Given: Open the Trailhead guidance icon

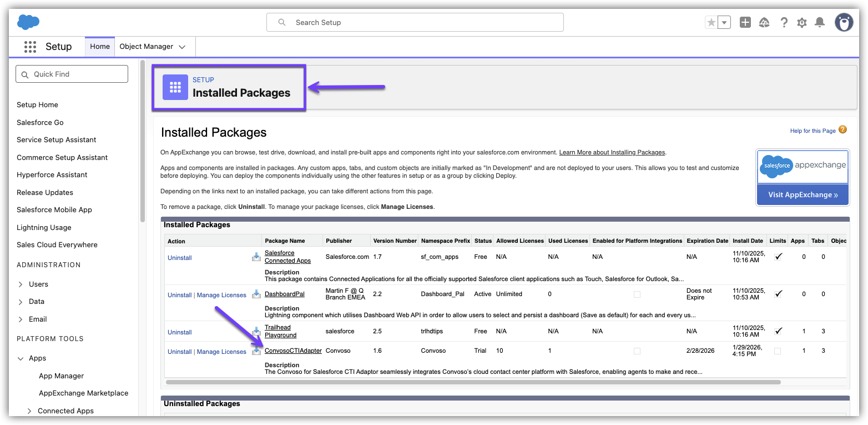Looking at the screenshot, I should tap(764, 22).
